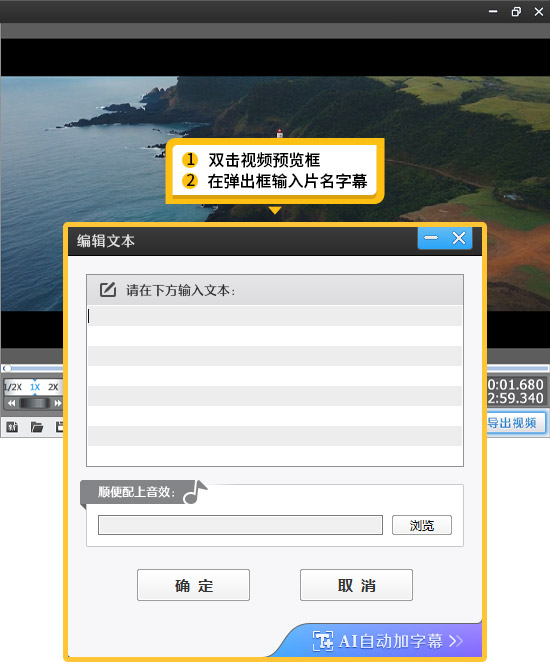Click the new project icon below playback controls

[12, 427]
